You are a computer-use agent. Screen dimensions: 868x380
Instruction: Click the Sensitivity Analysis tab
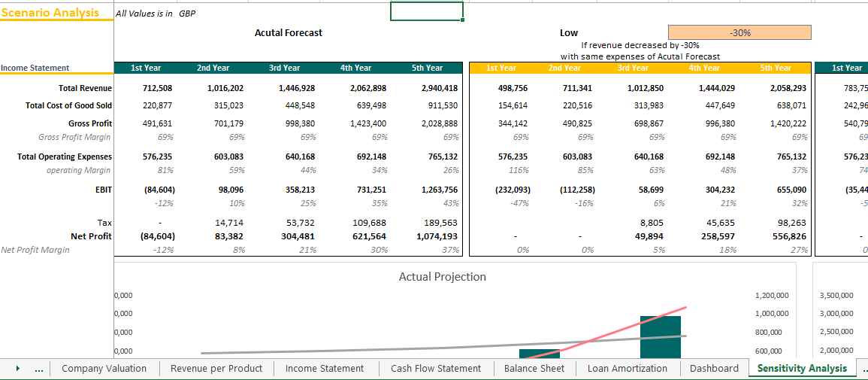[x=802, y=369]
